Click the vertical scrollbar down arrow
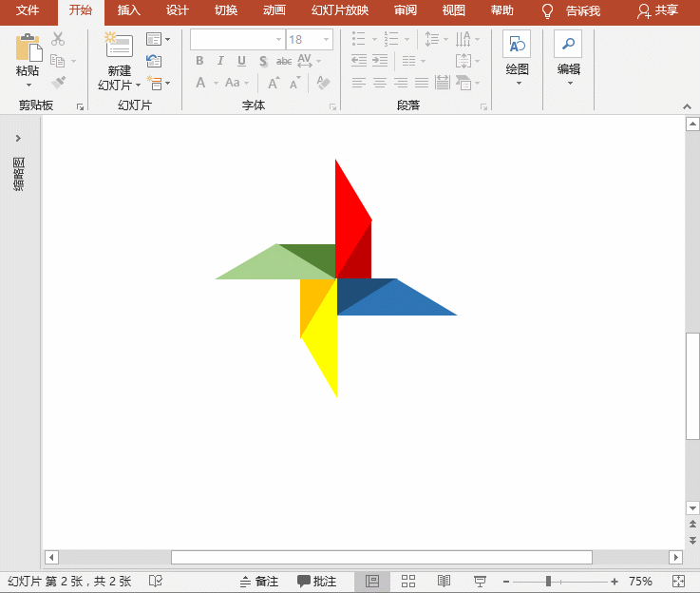700x593 pixels. [x=692, y=508]
